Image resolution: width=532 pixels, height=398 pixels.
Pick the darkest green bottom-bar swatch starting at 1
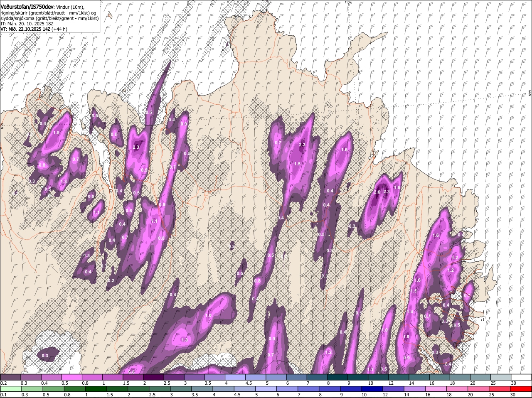[96, 389]
